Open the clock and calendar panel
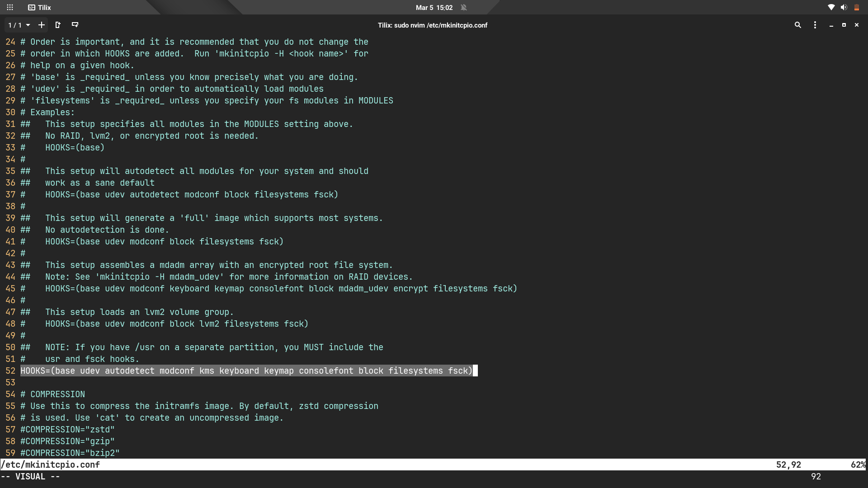The height and width of the screenshot is (488, 868). 434,8
